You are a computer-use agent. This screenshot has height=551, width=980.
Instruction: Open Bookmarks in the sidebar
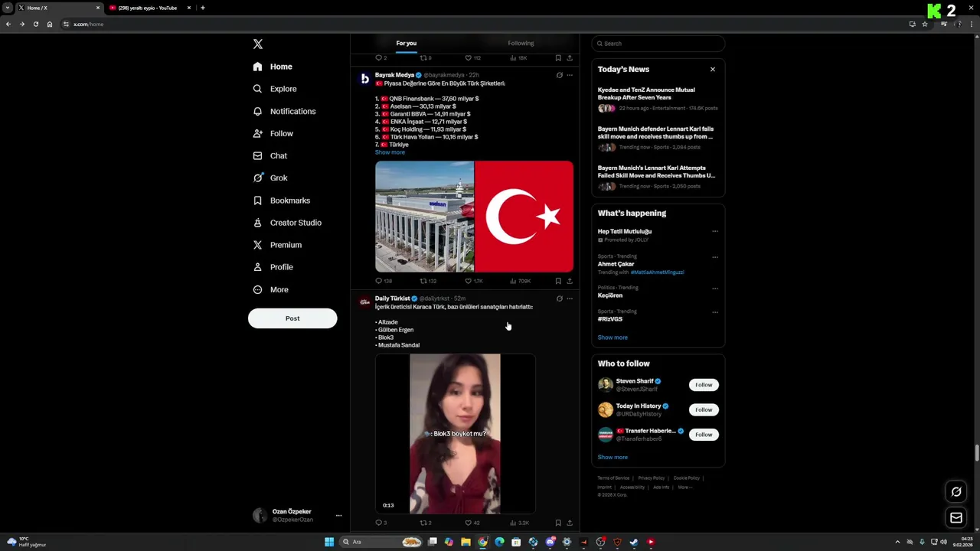[x=282, y=201]
